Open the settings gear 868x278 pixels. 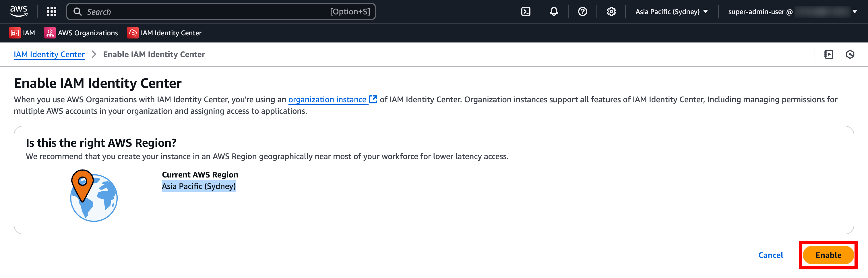(611, 11)
